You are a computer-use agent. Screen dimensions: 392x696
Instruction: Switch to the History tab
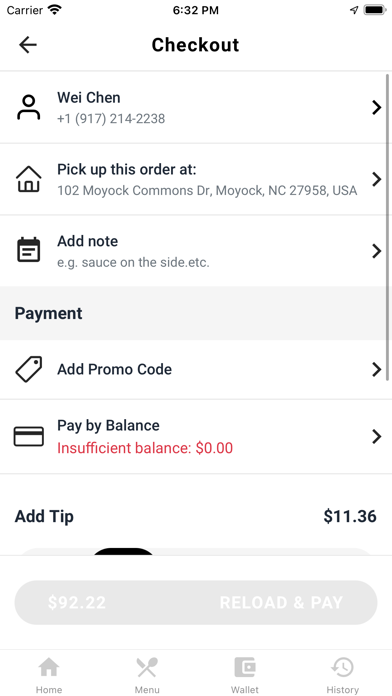click(x=342, y=675)
